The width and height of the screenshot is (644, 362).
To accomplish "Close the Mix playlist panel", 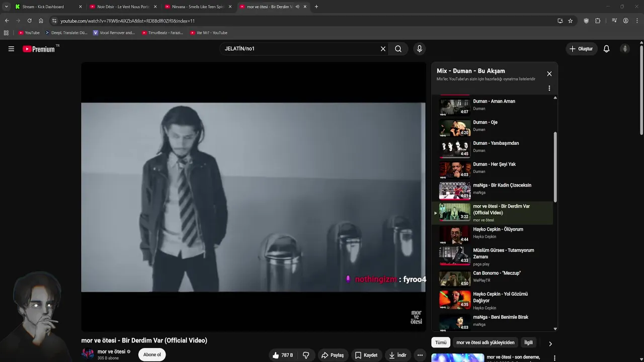I will [549, 73].
